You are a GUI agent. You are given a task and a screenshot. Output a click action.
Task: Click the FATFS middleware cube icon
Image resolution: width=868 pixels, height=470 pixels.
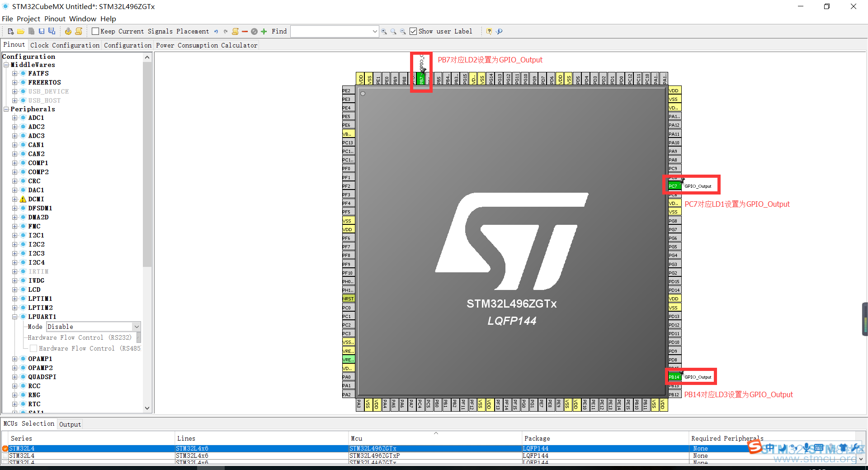click(x=23, y=73)
